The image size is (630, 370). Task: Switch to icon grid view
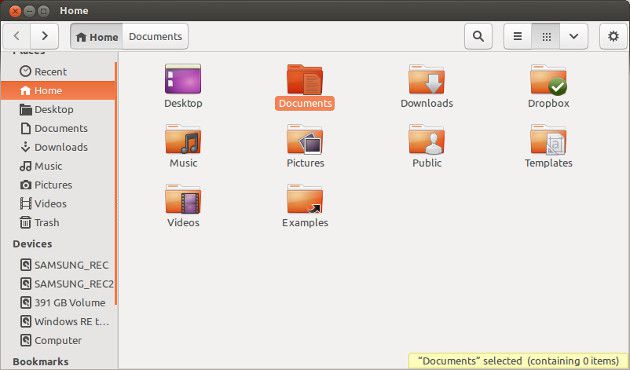(546, 36)
